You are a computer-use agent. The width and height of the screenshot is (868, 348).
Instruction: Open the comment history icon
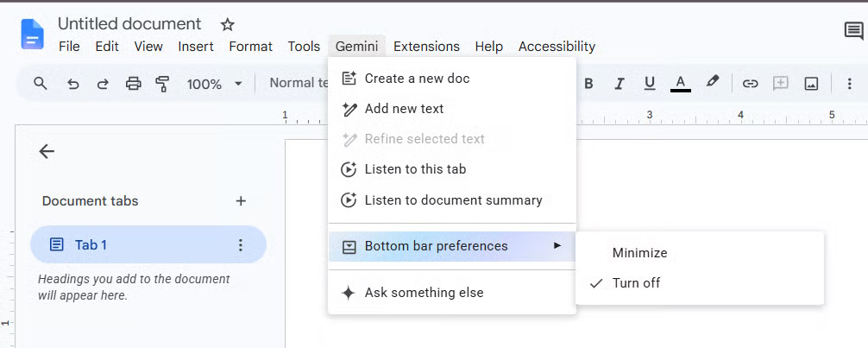[853, 31]
